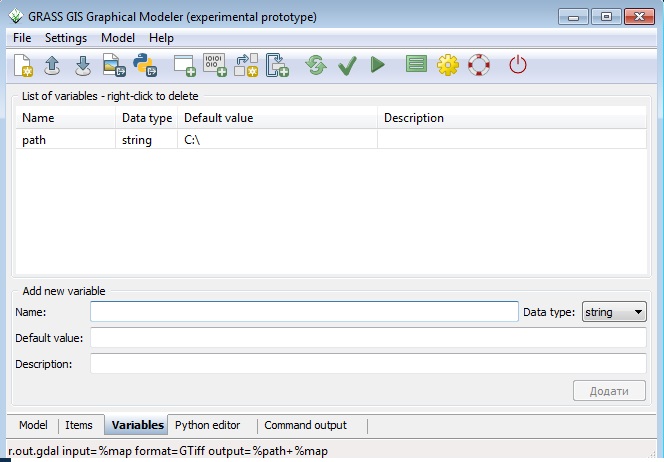
Task: Click Default value column header
Action: pyautogui.click(x=277, y=118)
